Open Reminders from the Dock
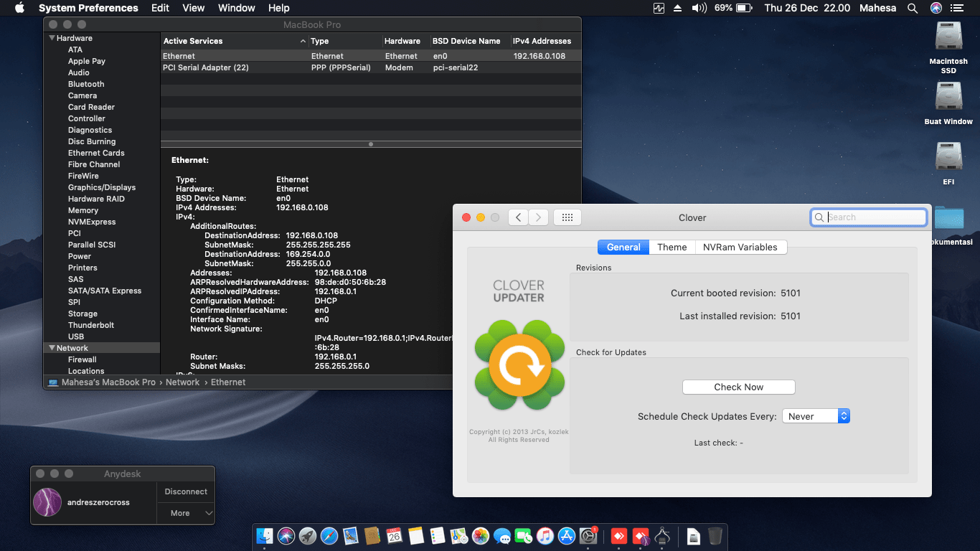 pyautogui.click(x=437, y=535)
